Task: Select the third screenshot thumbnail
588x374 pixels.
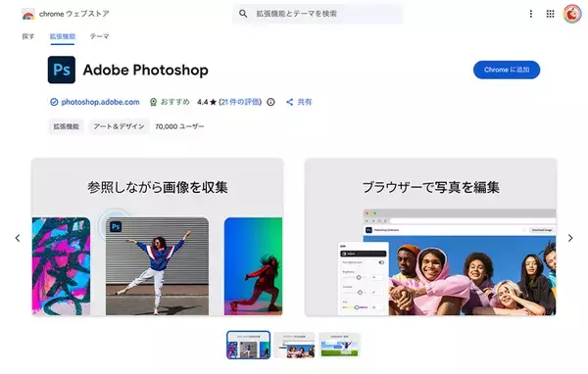Action: [339, 345]
